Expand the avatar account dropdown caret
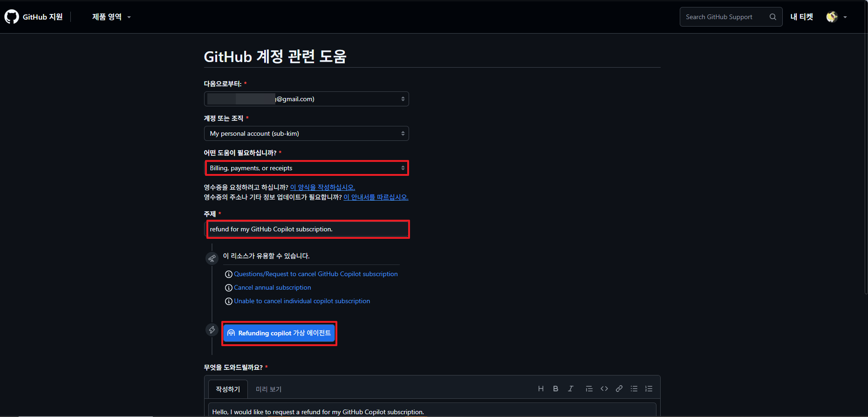The width and height of the screenshot is (868, 417). (x=845, y=17)
